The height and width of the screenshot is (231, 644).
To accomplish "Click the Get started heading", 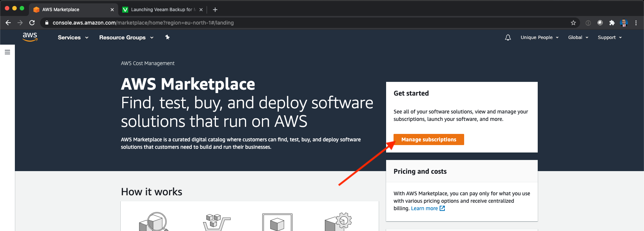I will tap(411, 93).
